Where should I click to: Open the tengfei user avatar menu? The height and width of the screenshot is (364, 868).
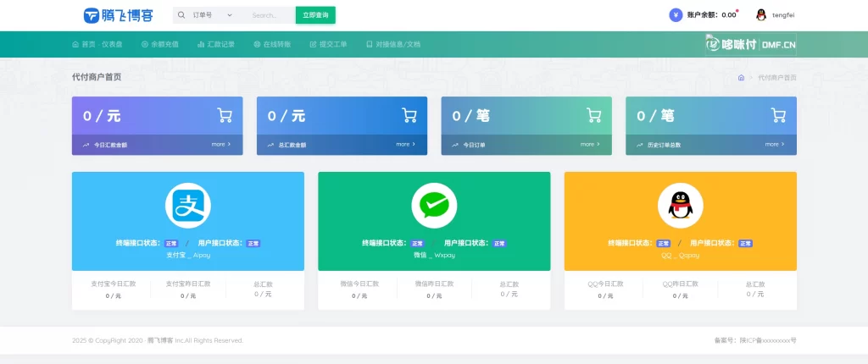click(x=760, y=14)
